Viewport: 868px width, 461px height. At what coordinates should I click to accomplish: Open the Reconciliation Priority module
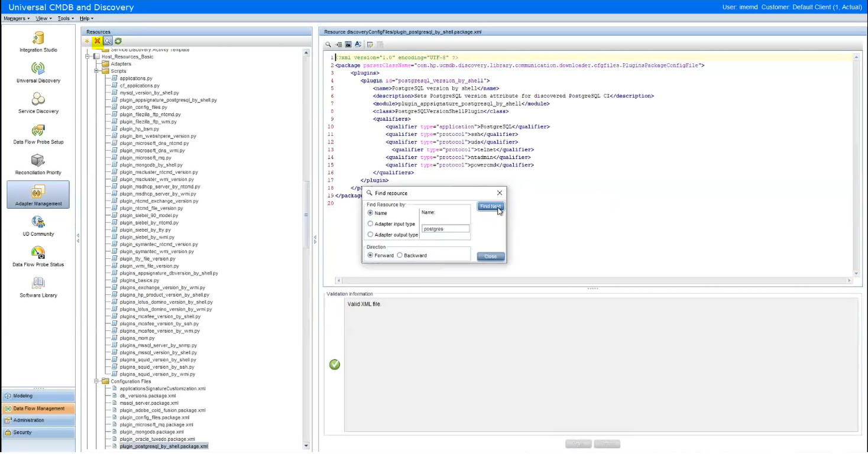[x=38, y=164]
